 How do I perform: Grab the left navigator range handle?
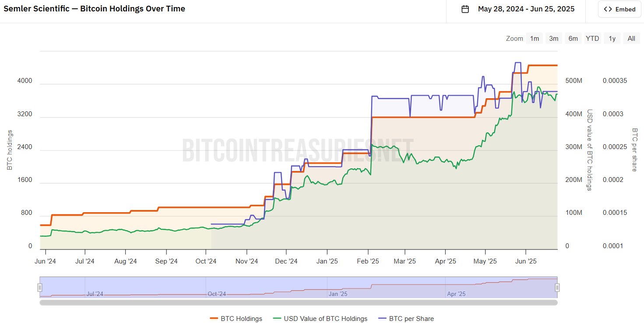(40, 288)
